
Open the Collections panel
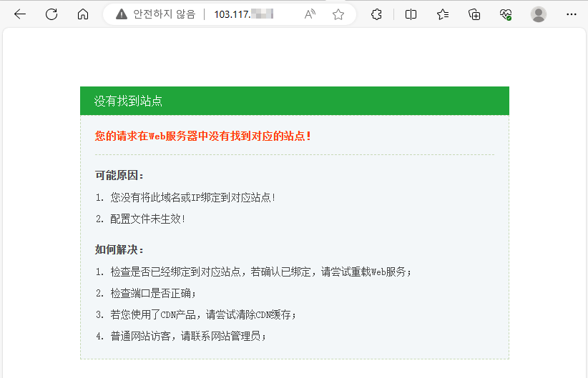474,14
